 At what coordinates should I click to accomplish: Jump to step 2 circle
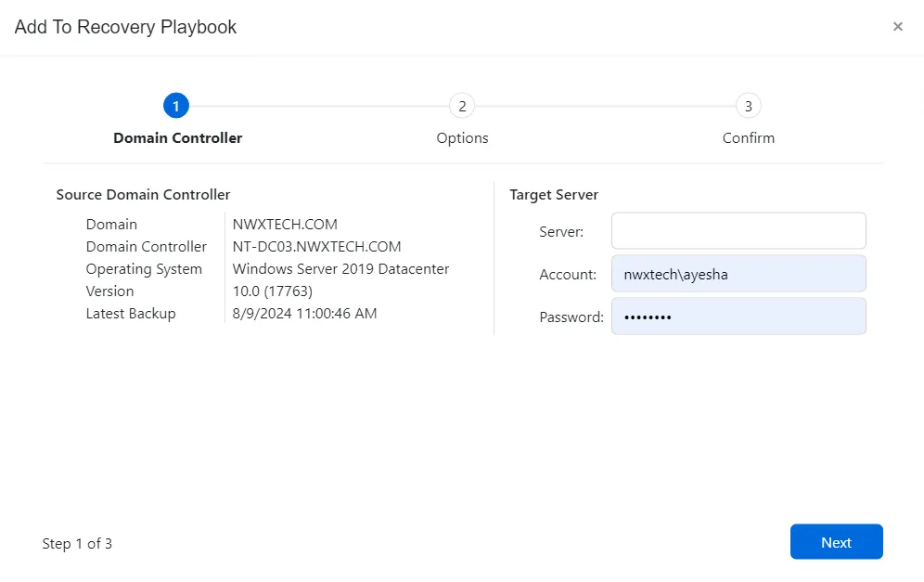[x=462, y=106]
